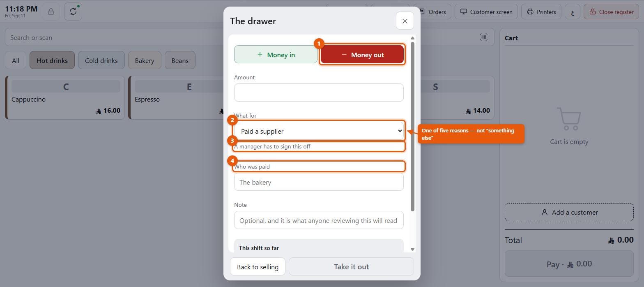Click the 11:18 PM clock text
The width and height of the screenshot is (644, 287).
(21, 9)
